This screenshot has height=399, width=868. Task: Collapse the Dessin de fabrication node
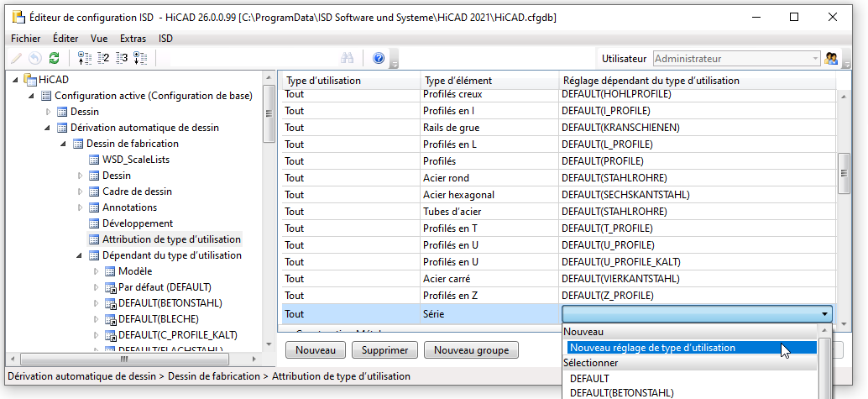(65, 144)
